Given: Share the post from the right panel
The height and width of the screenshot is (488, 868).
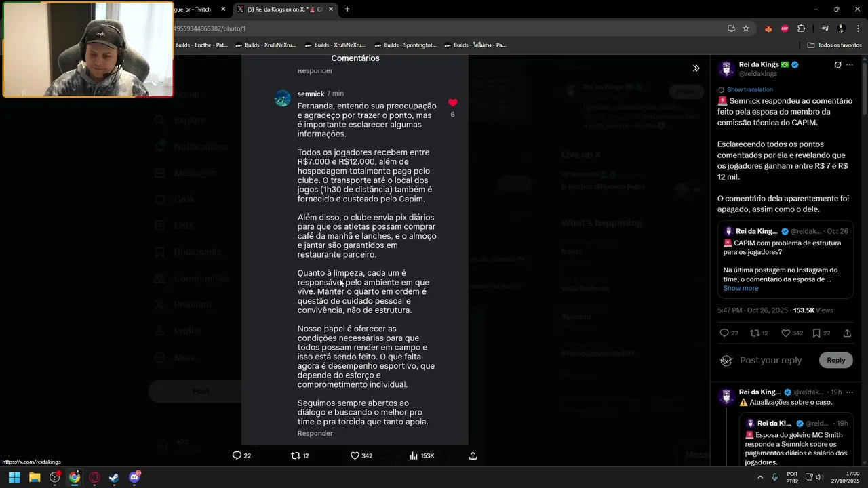Looking at the screenshot, I should pyautogui.click(x=847, y=333).
